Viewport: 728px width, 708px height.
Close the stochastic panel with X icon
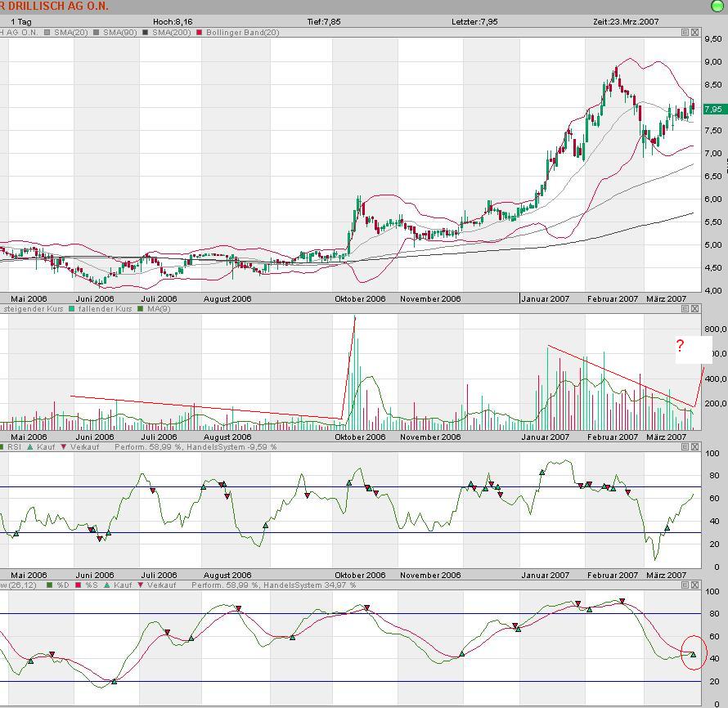click(694, 585)
